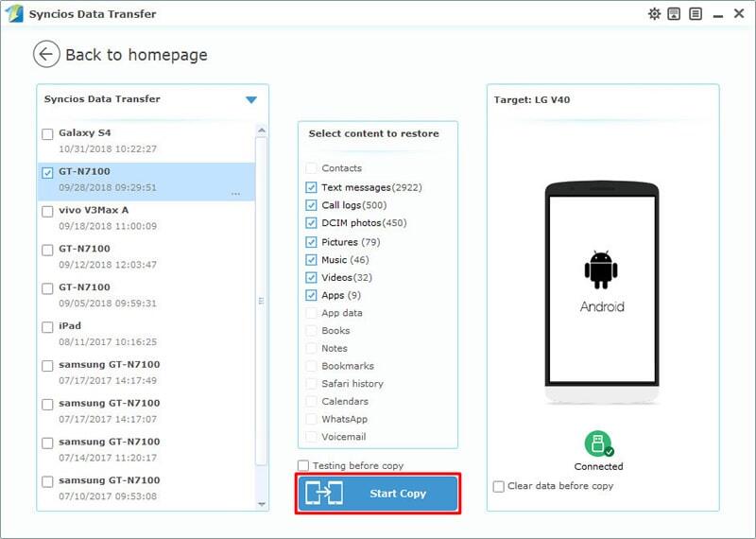Open the menu list icon in title bar
756x539 pixels.
[x=696, y=13]
